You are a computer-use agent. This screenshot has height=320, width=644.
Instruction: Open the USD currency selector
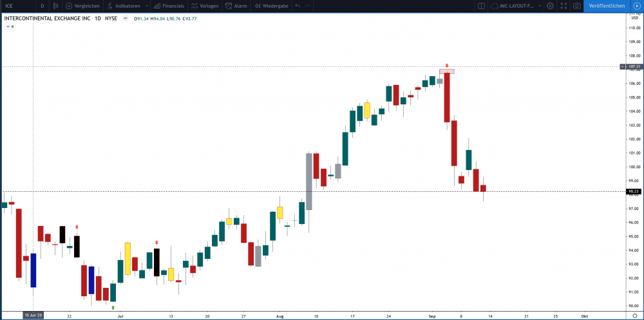point(634,17)
